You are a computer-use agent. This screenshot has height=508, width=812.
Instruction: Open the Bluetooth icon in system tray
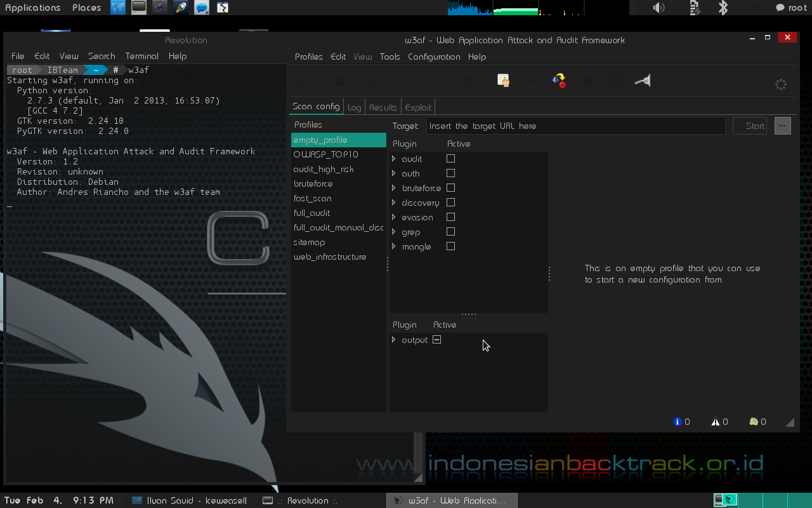(x=723, y=8)
